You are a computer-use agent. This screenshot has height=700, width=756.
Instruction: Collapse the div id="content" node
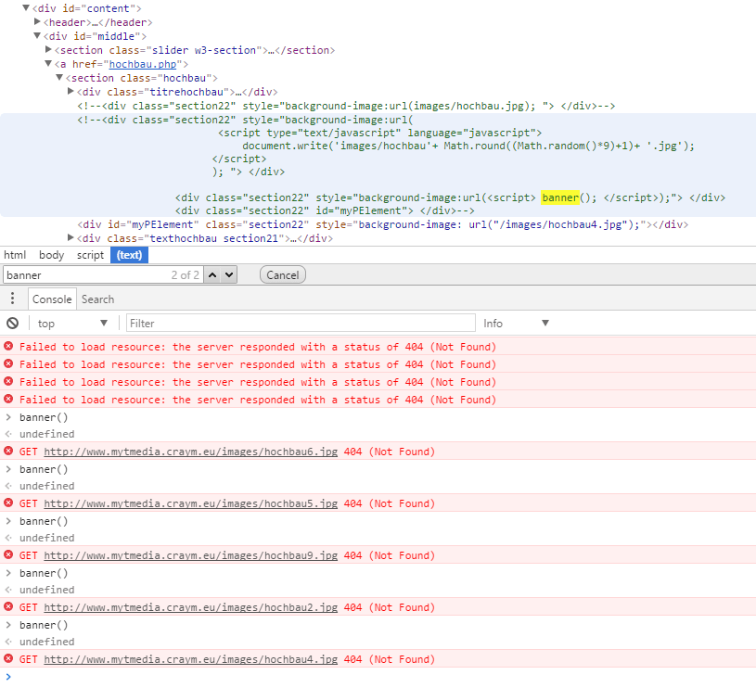tap(26, 7)
